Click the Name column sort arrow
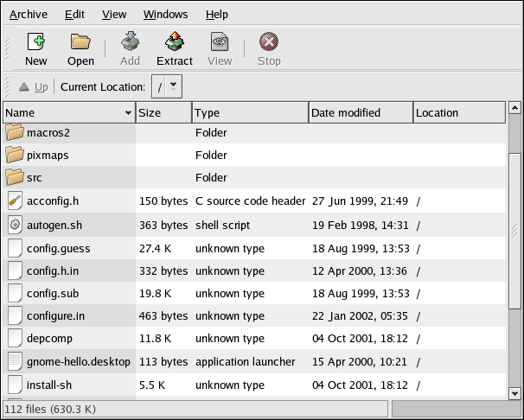The width and height of the screenshot is (524, 420). (128, 112)
